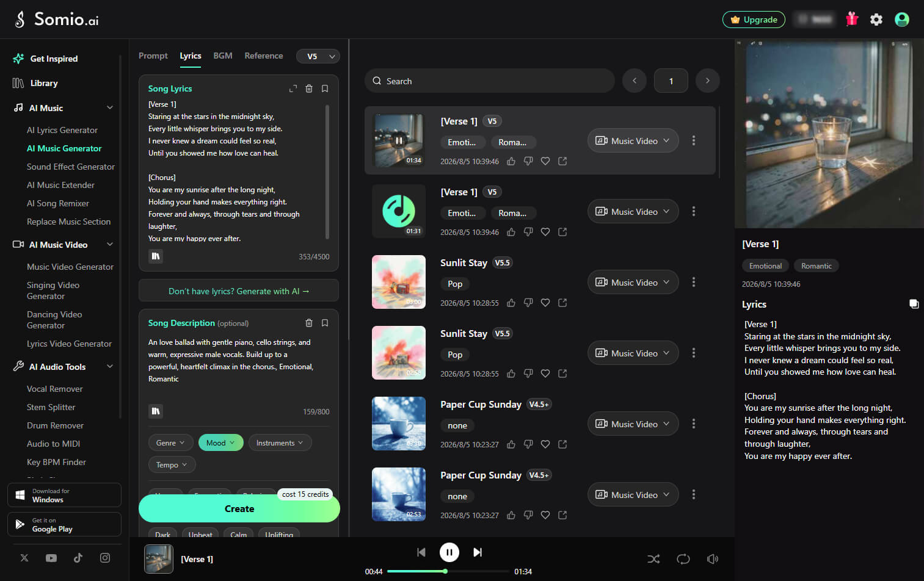Collapse the AI Music sidebar section
The height and width of the screenshot is (581, 924).
tap(110, 108)
